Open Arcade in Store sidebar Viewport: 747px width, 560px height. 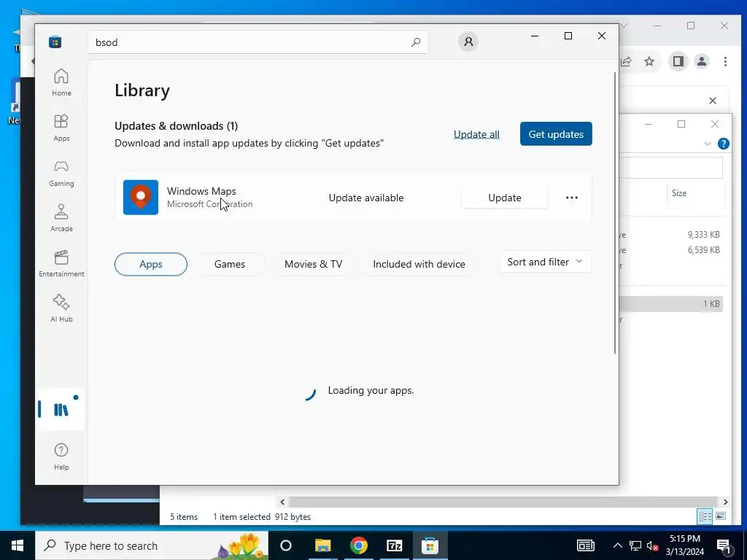[x=61, y=218]
